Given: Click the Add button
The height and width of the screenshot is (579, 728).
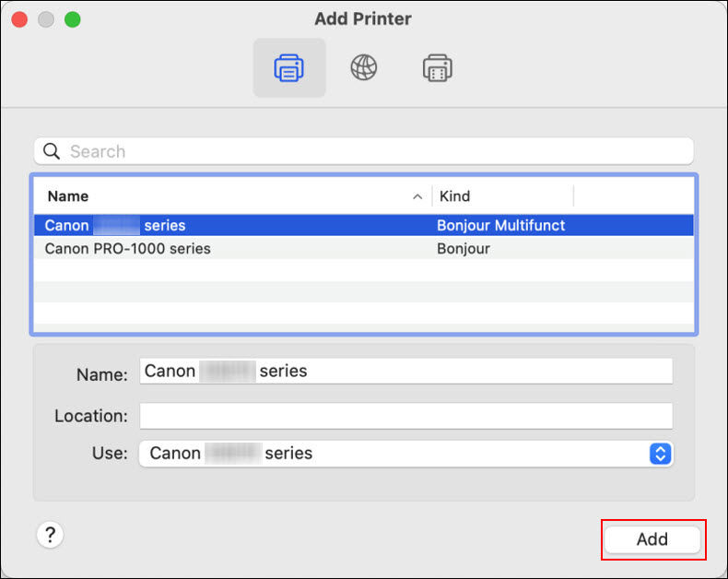Looking at the screenshot, I should point(652,539).
